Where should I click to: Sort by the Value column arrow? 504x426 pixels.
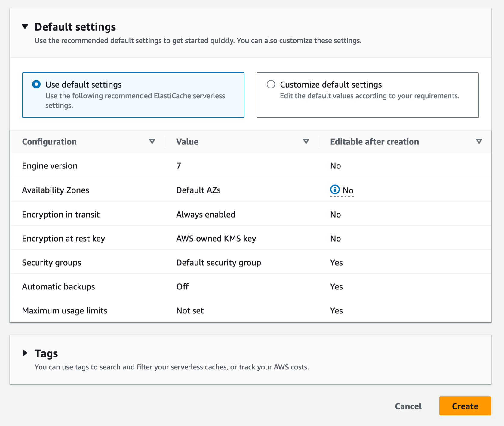[x=306, y=141]
